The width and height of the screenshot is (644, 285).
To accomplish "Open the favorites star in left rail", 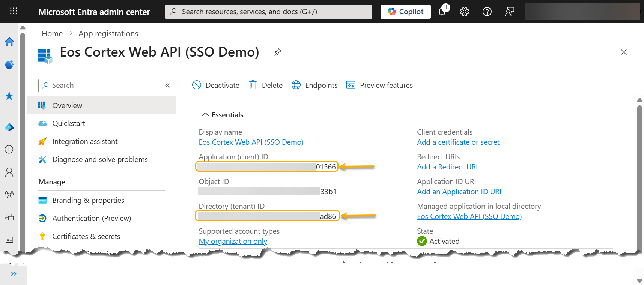I will pos(9,96).
